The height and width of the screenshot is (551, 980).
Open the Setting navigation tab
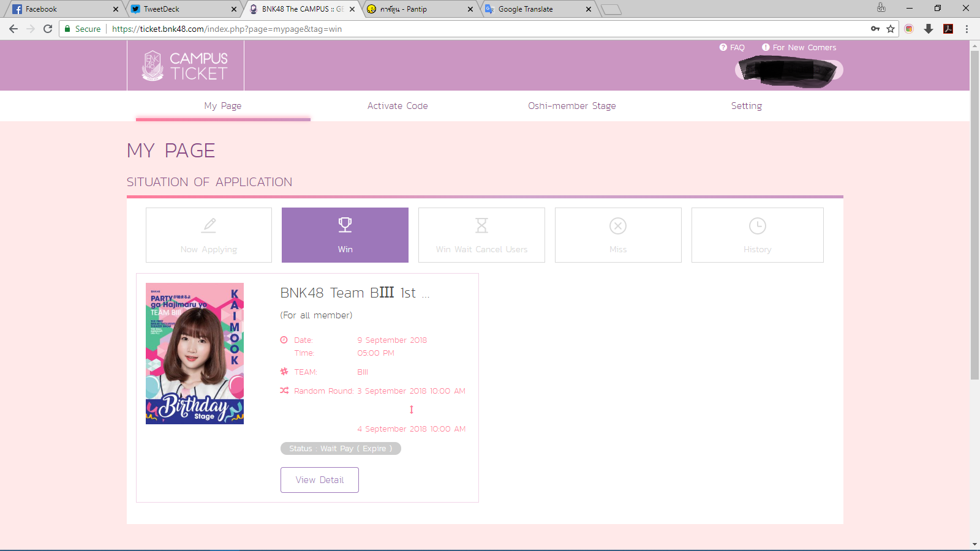747,106
